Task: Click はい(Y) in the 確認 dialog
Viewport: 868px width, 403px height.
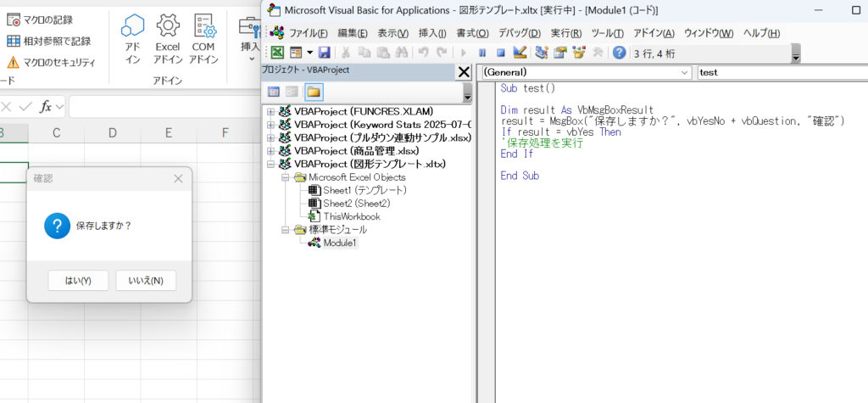Action: point(78,281)
